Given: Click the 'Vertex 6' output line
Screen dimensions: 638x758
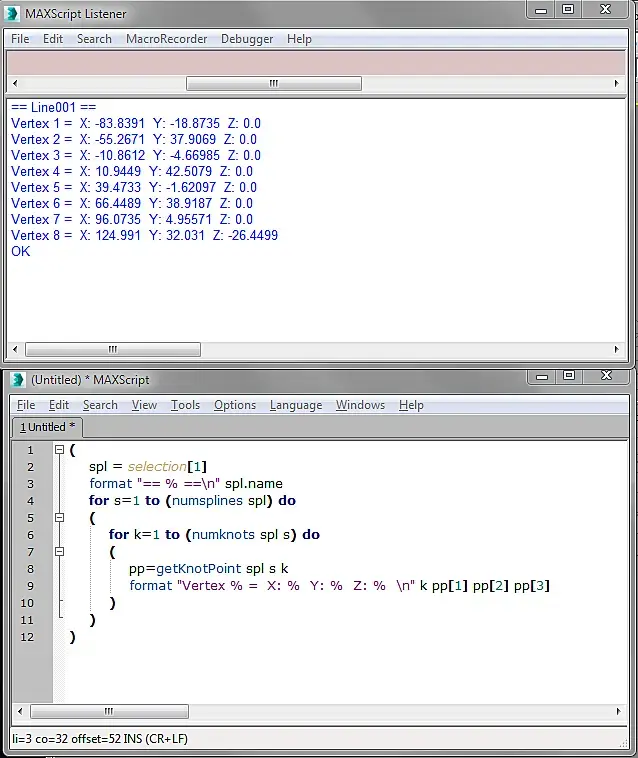Looking at the screenshot, I should click(132, 203).
